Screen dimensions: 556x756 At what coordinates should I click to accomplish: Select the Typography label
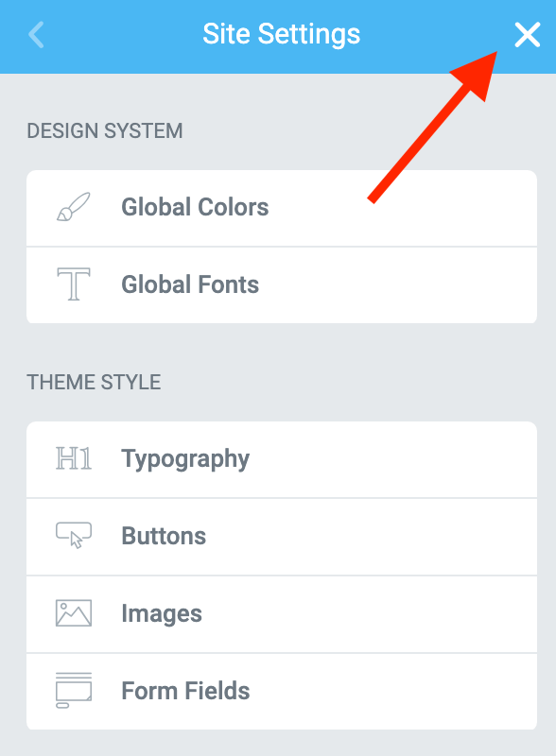pos(185,459)
